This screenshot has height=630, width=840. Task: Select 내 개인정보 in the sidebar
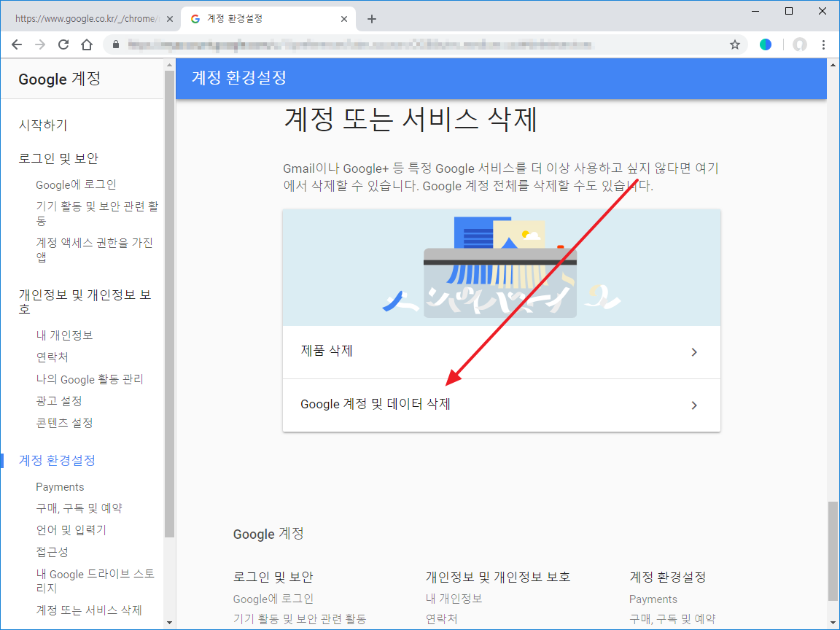click(64, 335)
